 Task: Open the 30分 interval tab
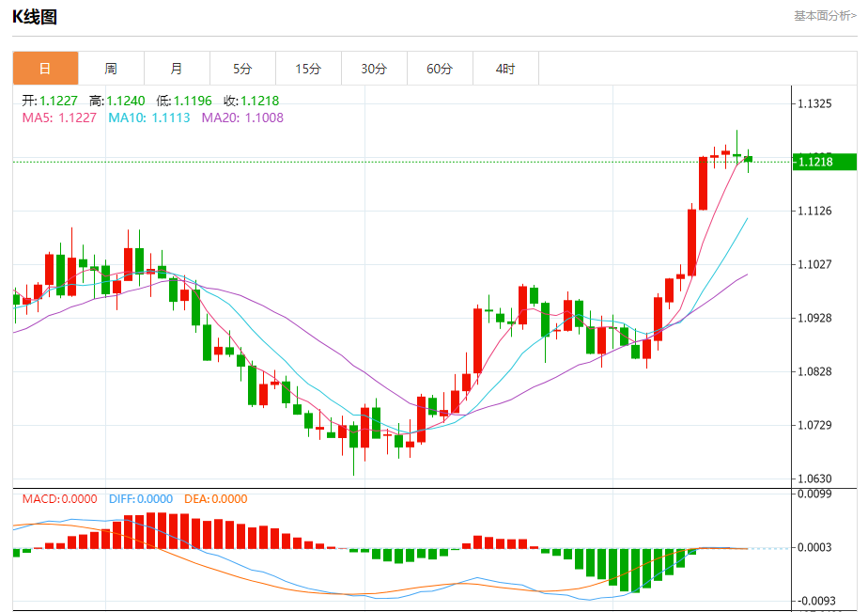click(374, 68)
